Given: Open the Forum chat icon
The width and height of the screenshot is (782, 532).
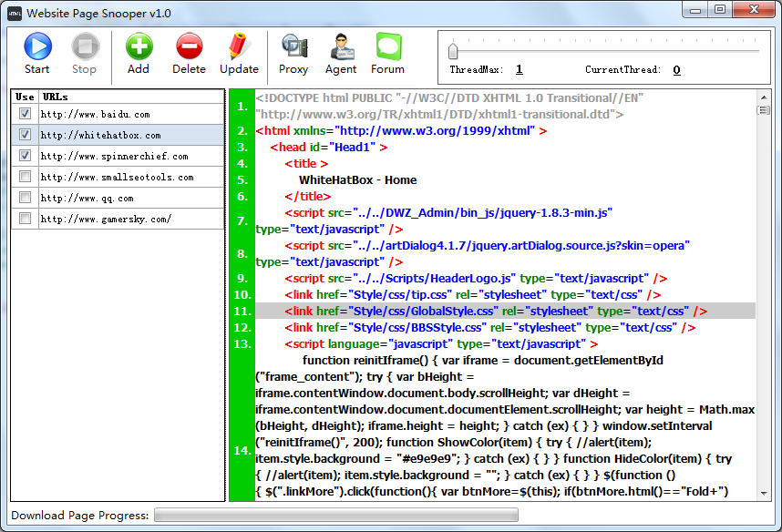Looking at the screenshot, I should pyautogui.click(x=388, y=46).
